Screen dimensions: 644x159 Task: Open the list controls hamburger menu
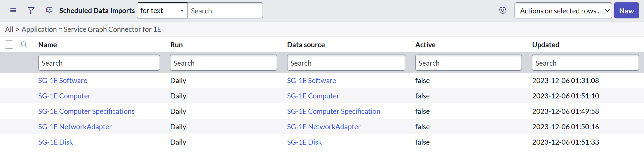coord(13,10)
